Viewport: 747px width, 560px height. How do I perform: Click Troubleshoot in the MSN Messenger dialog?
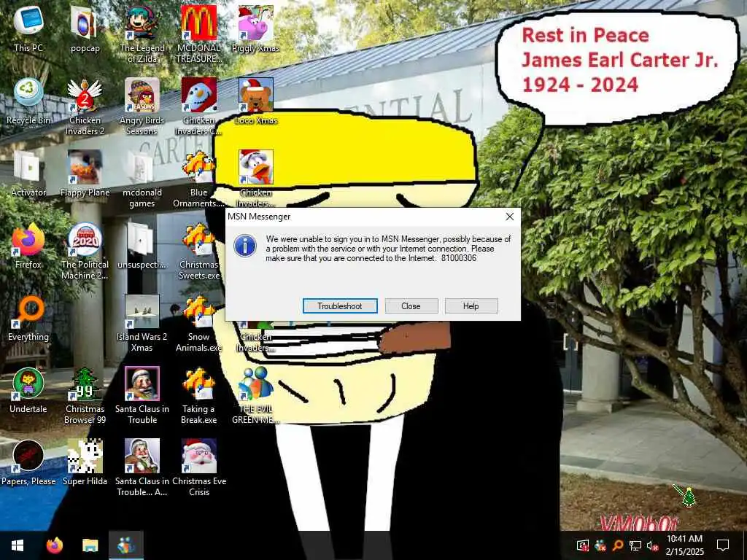click(x=340, y=306)
